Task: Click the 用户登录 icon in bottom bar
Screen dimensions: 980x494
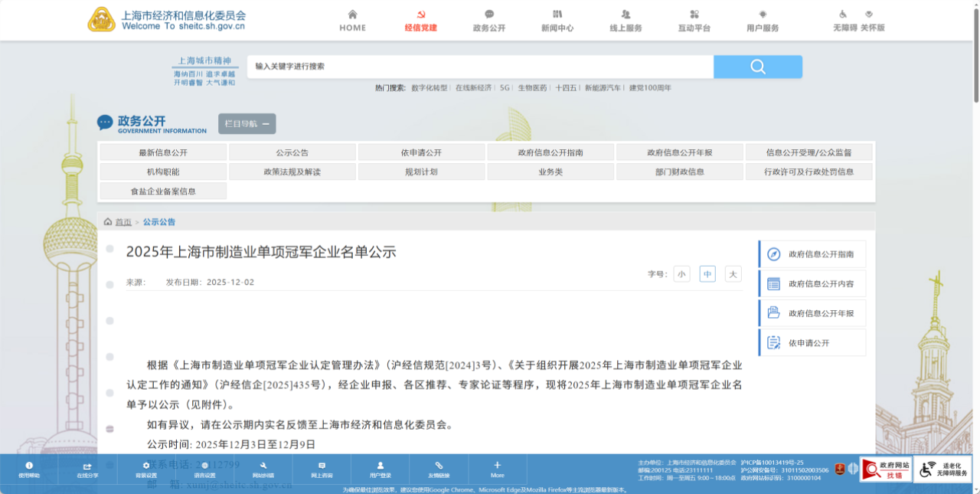Action: point(381,469)
